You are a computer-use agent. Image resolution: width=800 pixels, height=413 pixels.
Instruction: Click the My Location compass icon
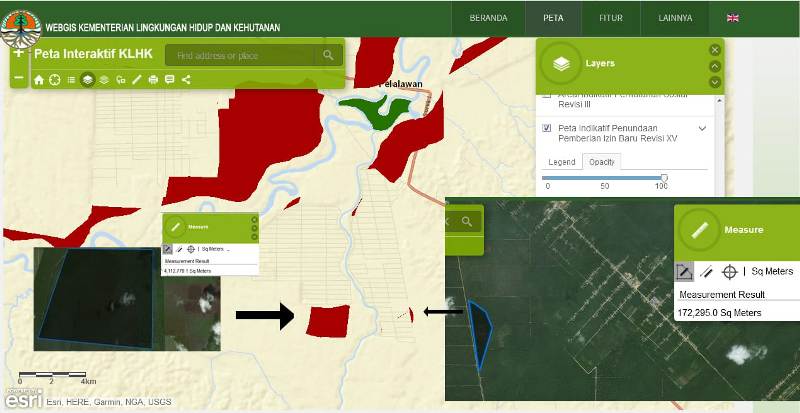55,80
